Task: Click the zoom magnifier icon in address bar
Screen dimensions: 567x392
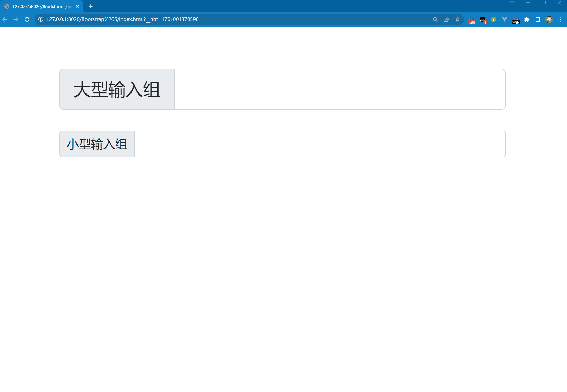Action: 435,20
